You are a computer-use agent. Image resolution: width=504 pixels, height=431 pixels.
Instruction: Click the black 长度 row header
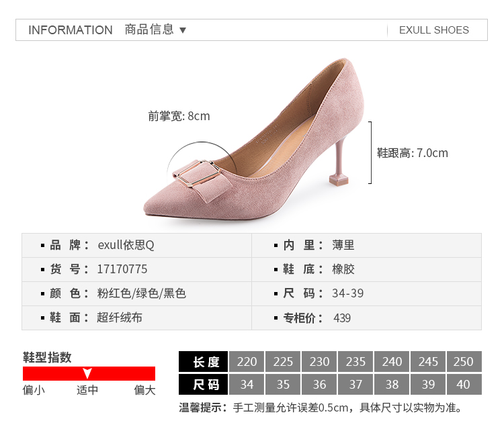[204, 362]
